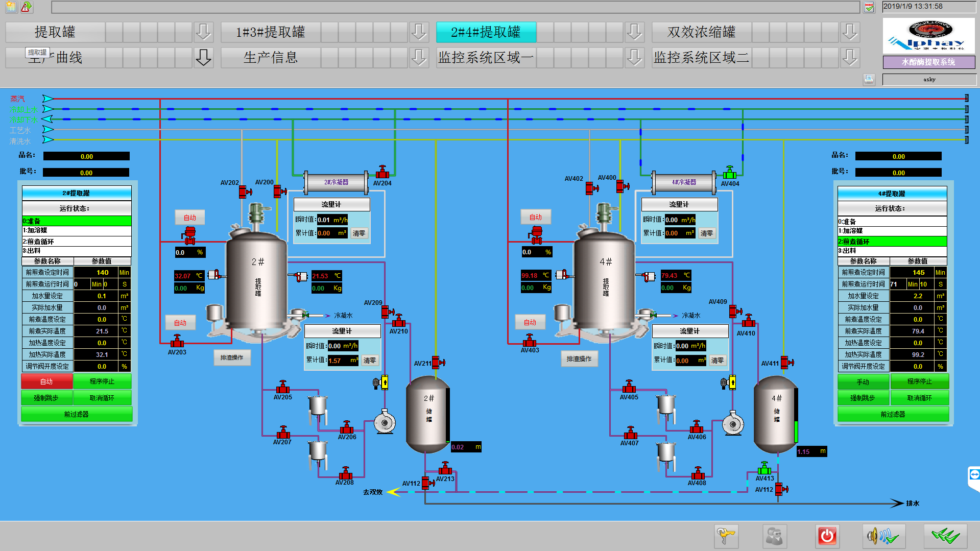The width and height of the screenshot is (980, 551).
Task: Click 2# steam valve opening 0.0 % field
Action: (x=190, y=252)
